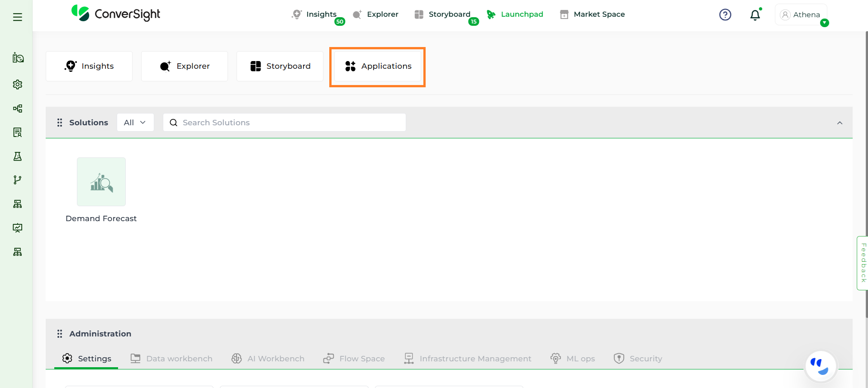The height and width of the screenshot is (388, 868).
Task: Open the Demand Forecast solution icon
Action: click(x=101, y=182)
